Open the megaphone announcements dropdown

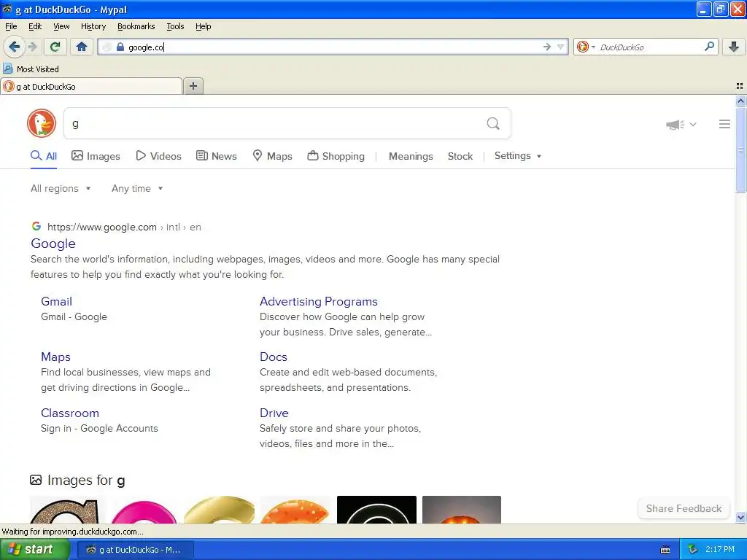pyautogui.click(x=681, y=124)
